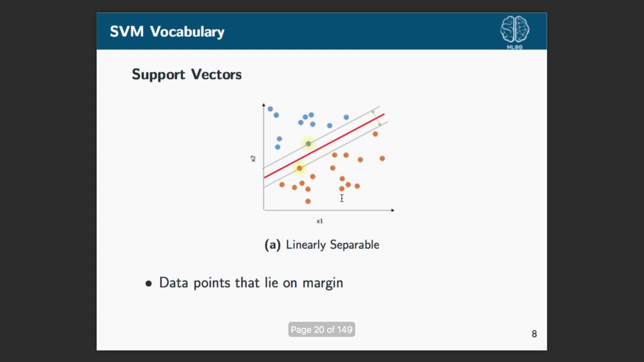644x362 pixels.
Task: Click the 'x1' axis label
Action: (319, 221)
